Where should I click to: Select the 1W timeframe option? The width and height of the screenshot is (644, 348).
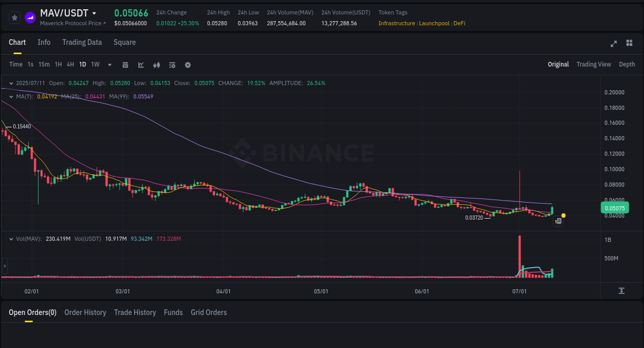(x=95, y=64)
